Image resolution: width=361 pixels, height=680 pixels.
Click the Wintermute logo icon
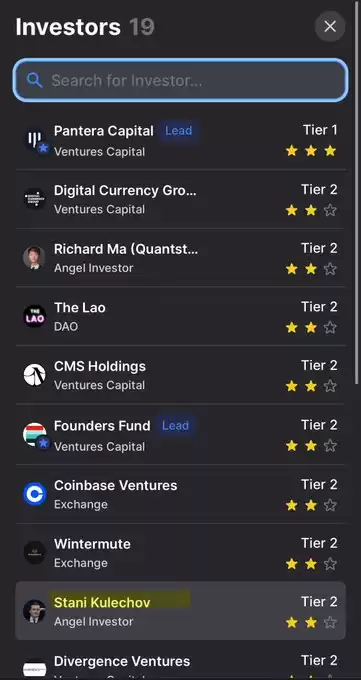pyautogui.click(x=35, y=553)
